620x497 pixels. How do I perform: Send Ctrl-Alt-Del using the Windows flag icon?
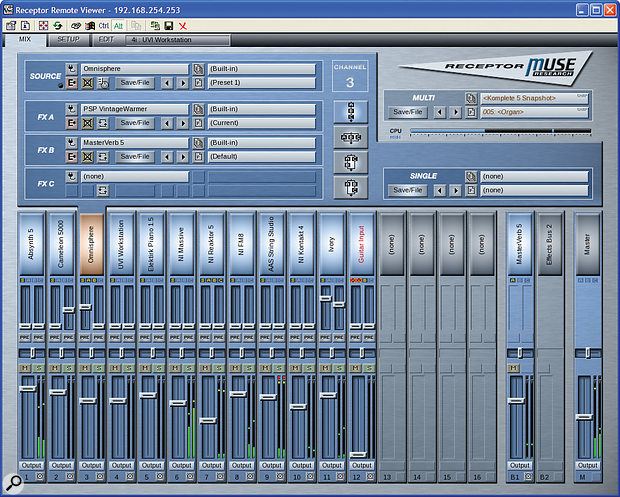pos(91,26)
